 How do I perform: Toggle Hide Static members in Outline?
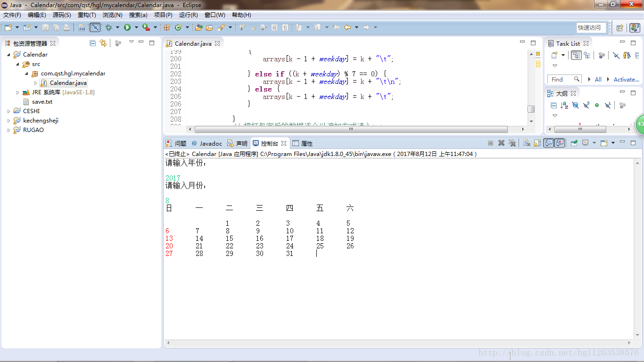(x=586, y=105)
